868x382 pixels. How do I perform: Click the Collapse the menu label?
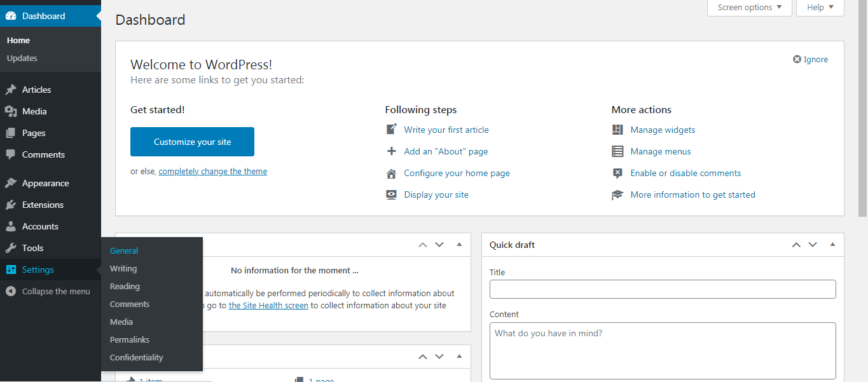pyautogui.click(x=56, y=291)
